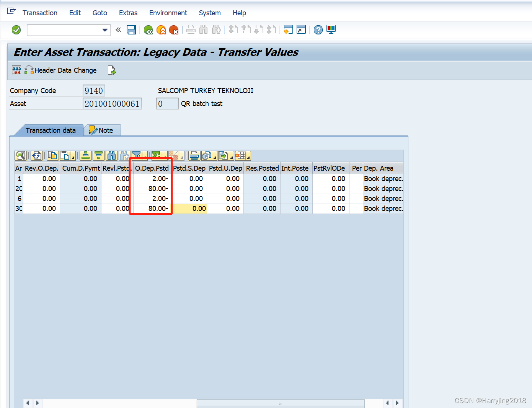Open the Help menu

[x=239, y=13]
